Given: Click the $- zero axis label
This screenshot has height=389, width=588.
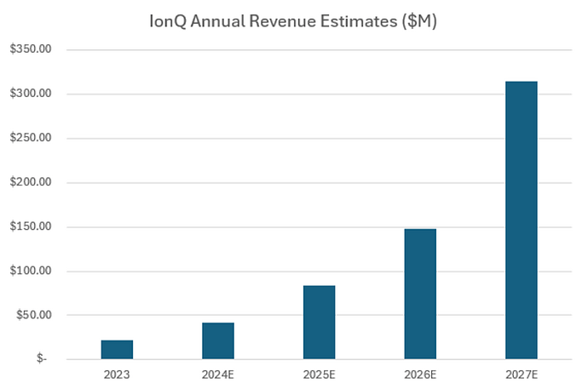Looking at the screenshot, I should pyautogui.click(x=42, y=358).
